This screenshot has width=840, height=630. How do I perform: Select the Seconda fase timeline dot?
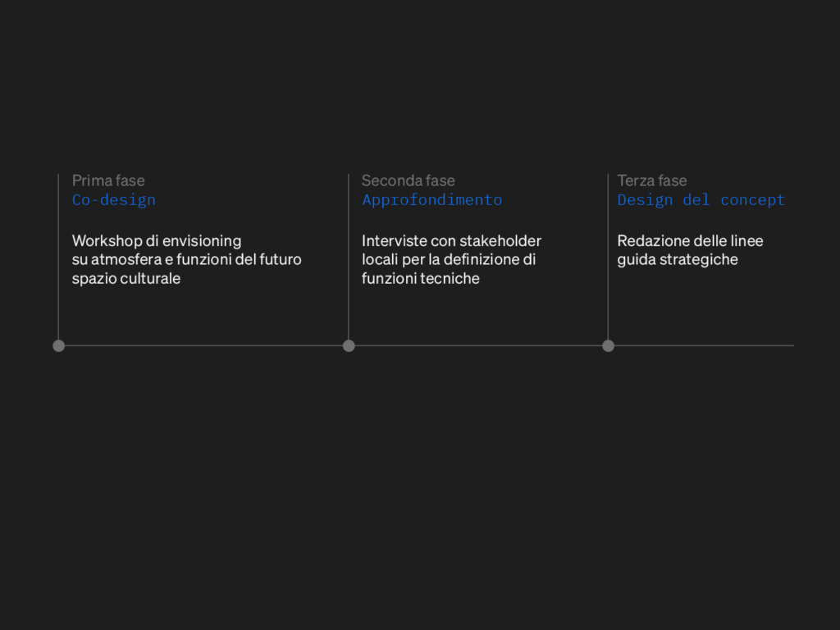click(x=349, y=345)
